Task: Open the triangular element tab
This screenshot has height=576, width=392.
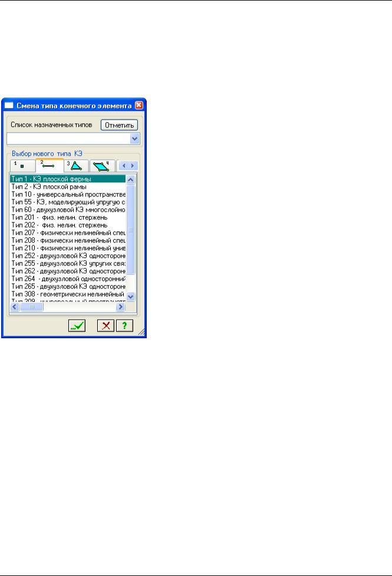Action: click(x=76, y=166)
